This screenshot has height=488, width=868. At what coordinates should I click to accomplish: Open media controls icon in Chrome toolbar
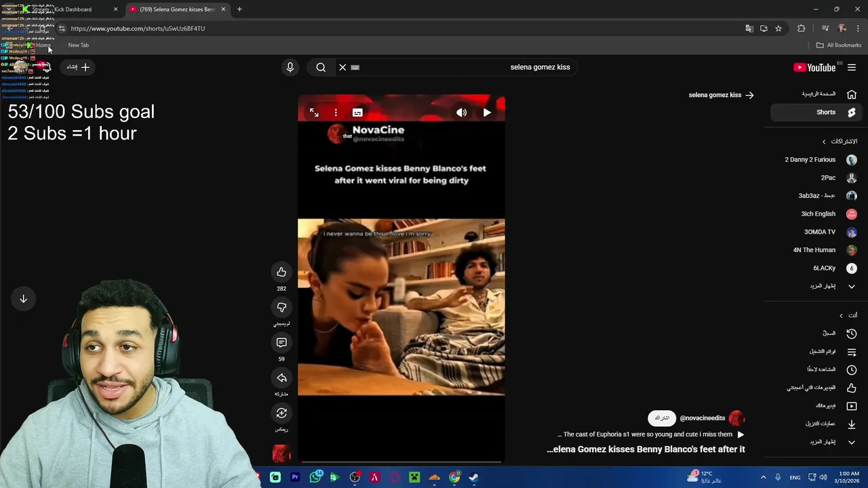pos(825,28)
